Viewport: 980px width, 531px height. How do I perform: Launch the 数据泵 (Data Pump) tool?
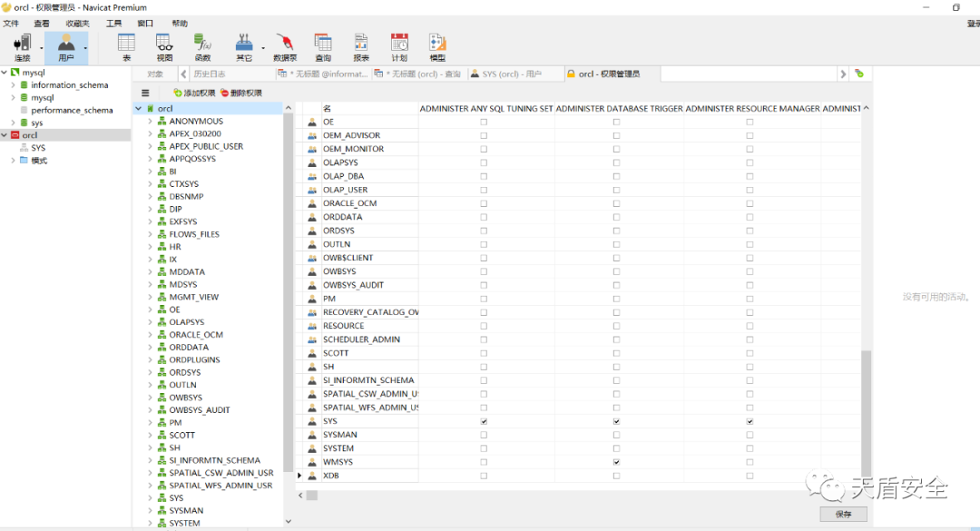click(286, 46)
